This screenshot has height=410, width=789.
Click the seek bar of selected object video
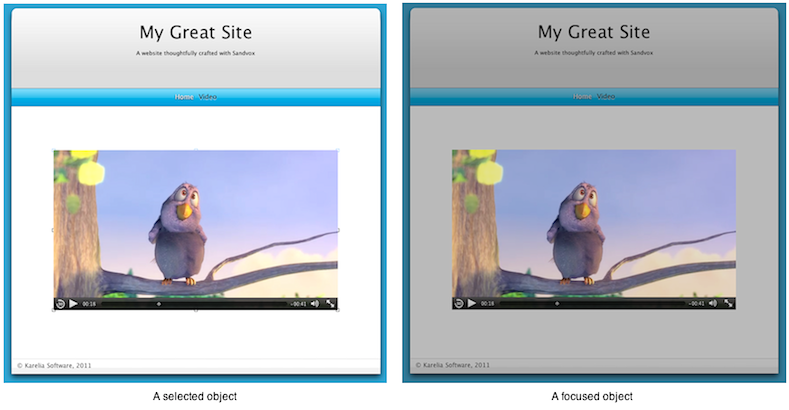coord(194,304)
